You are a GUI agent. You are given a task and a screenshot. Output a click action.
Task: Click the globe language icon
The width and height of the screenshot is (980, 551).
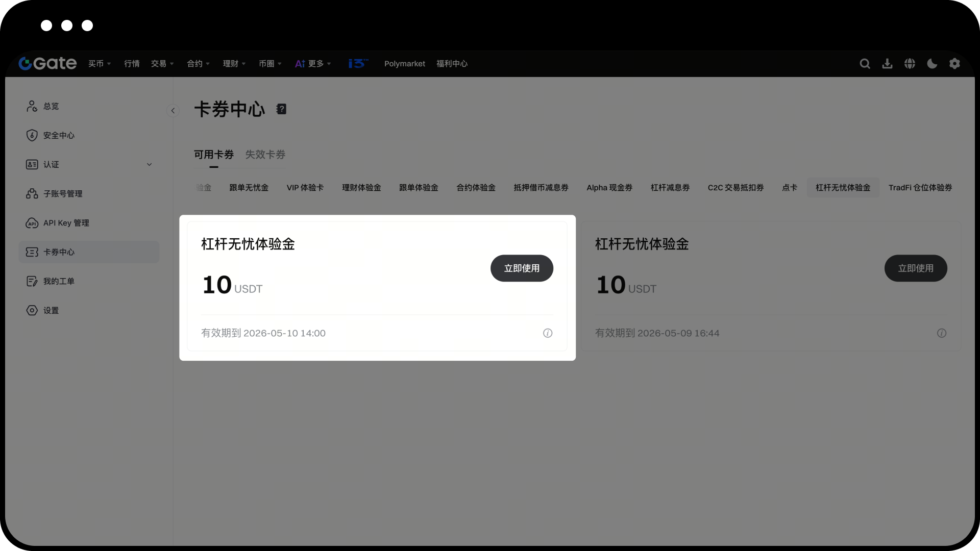coord(910,64)
